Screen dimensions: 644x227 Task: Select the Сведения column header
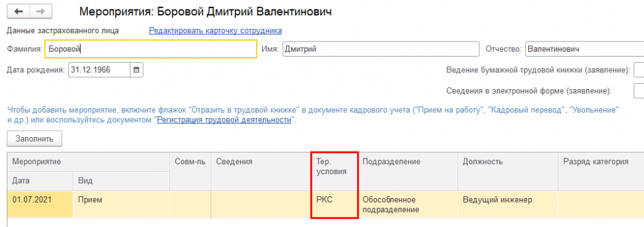(260, 171)
